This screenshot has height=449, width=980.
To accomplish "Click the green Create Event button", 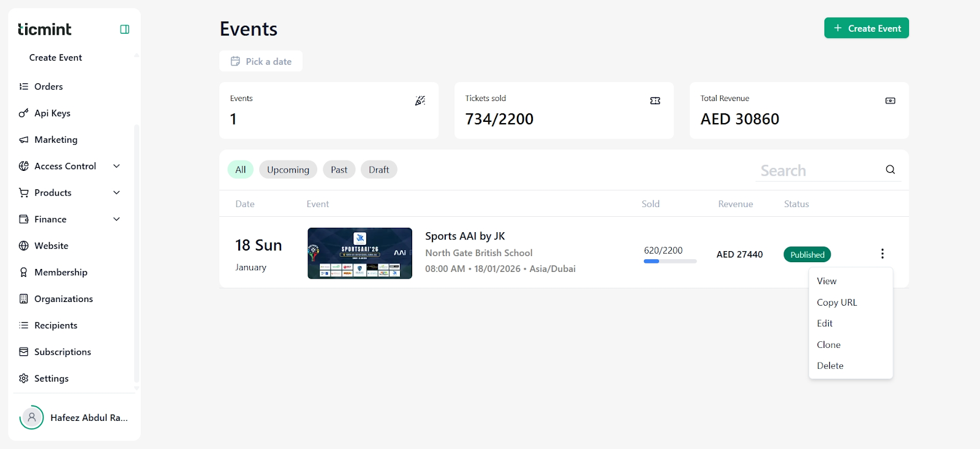I will 867,28.
